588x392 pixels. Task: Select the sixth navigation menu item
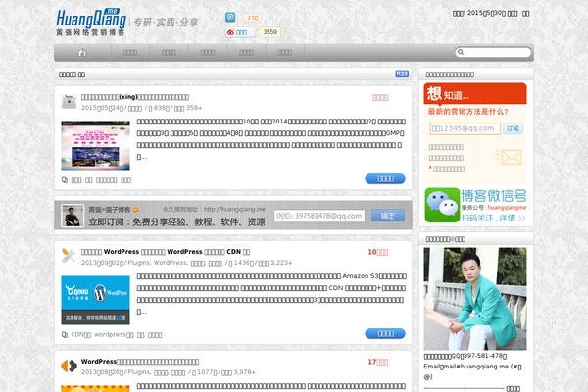285,53
